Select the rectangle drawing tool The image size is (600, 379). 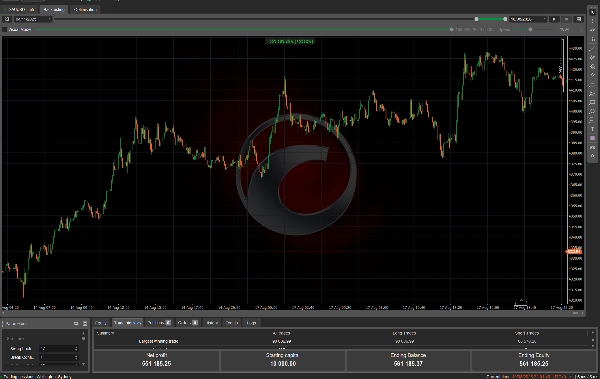click(592, 102)
